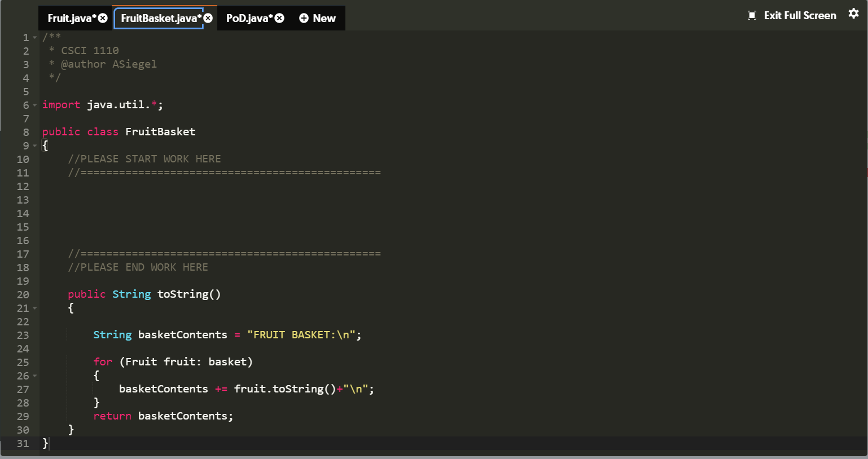Select the FruitBasket.java tab
The image size is (868, 459).
tap(161, 17)
